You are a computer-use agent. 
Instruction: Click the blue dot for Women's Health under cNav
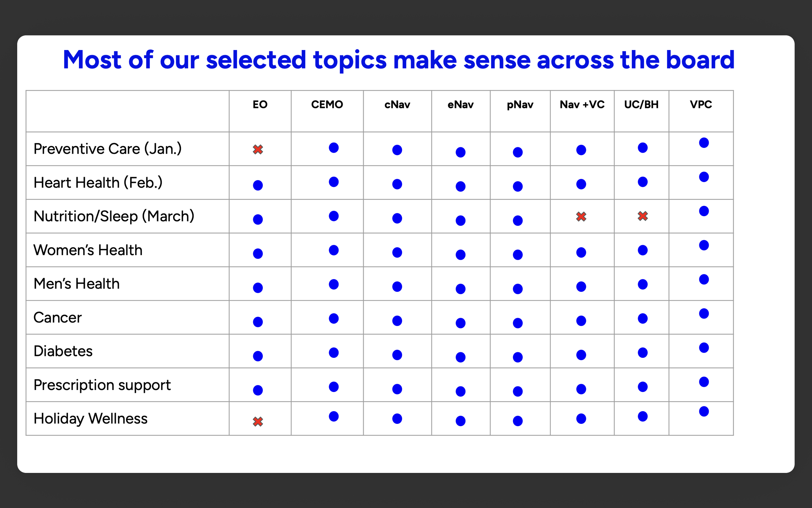pyautogui.click(x=397, y=253)
